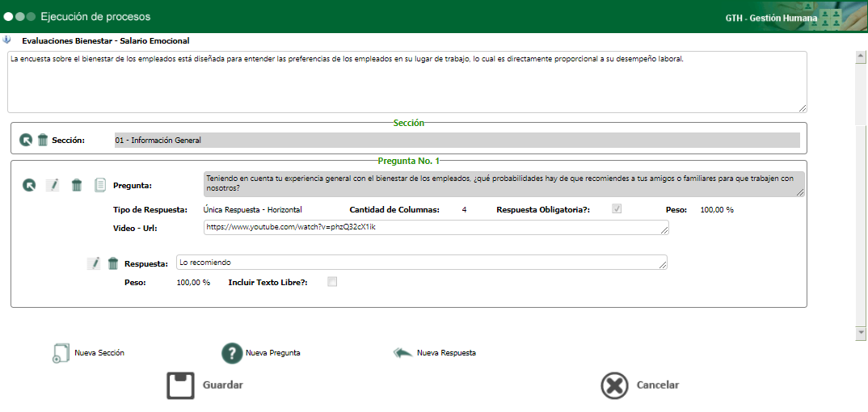Image resolution: width=868 pixels, height=412 pixels.
Task: Click the Sección row arrow icon
Action: [26, 140]
